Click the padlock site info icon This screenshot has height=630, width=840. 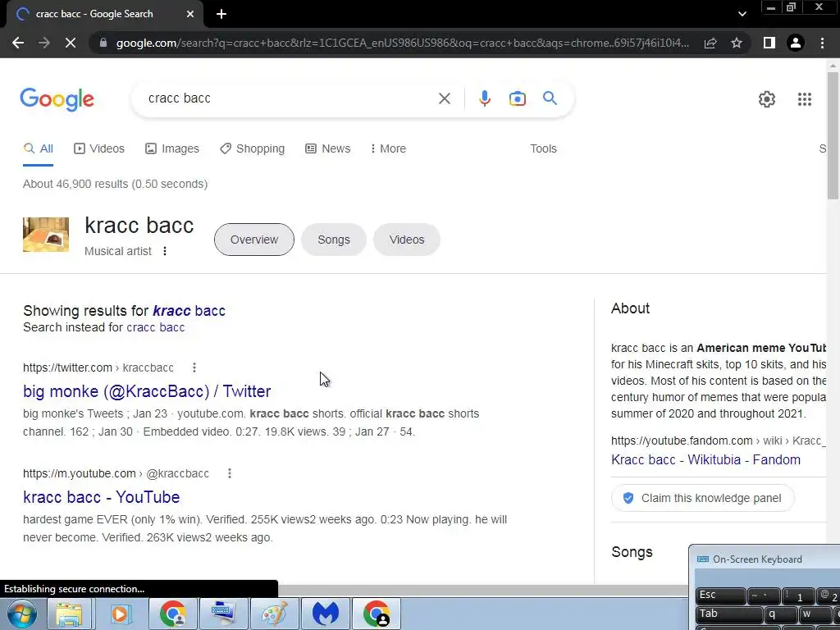pyautogui.click(x=103, y=43)
